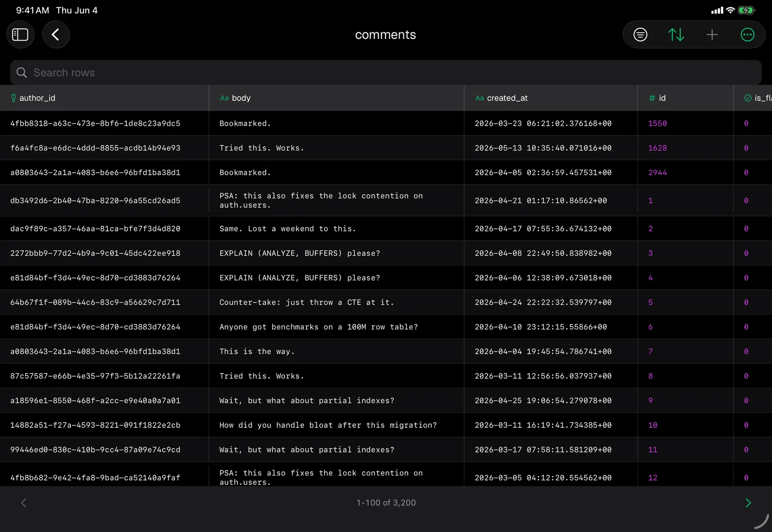Select the id column header
Screen dimensions: 772x532
pos(686,98)
